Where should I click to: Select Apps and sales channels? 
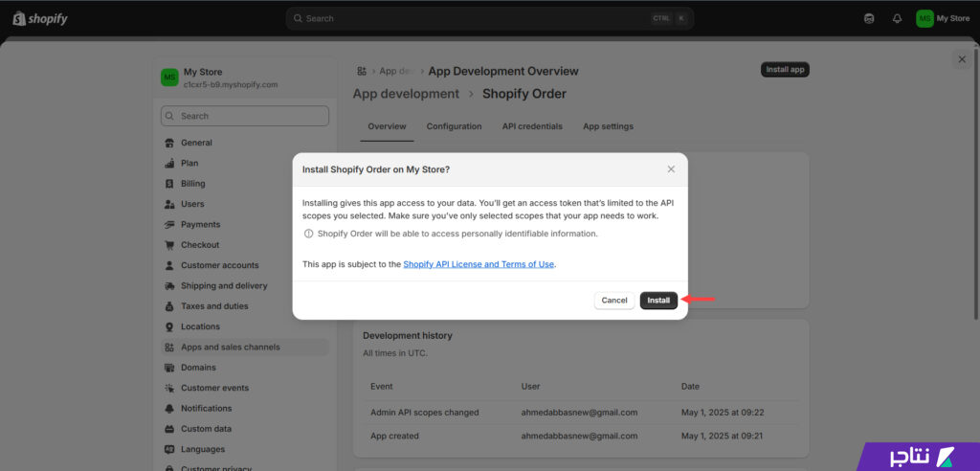(245, 348)
